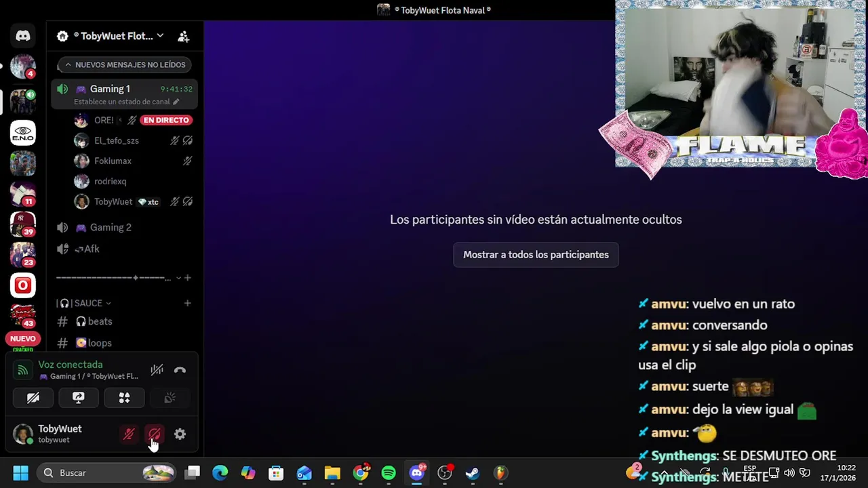The width and height of the screenshot is (868, 488).
Task: Click the TobyWuet user avatar in panel
Action: 23,434
